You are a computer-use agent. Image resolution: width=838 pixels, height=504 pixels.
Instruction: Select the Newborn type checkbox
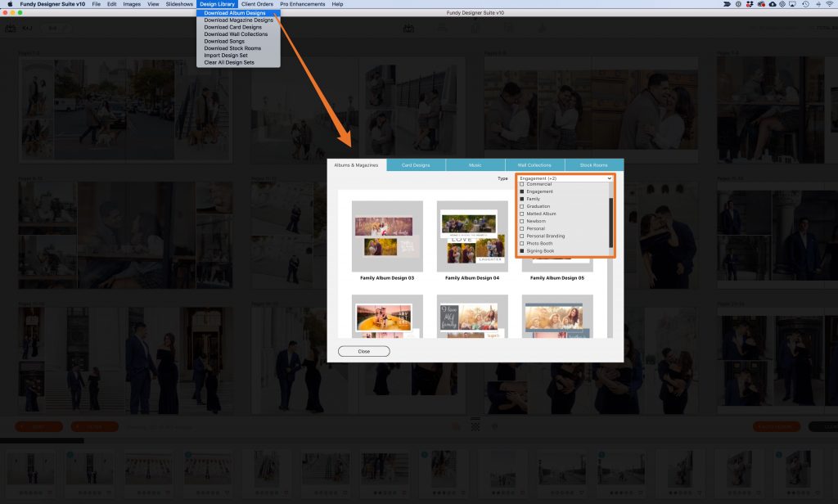click(x=522, y=221)
